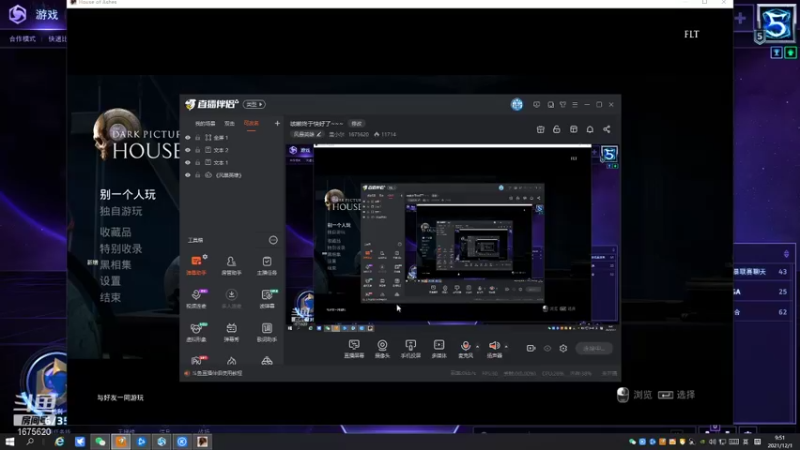The width and height of the screenshot is (800, 450).
Task: Select the 文本1 source row
Action: [232, 163]
